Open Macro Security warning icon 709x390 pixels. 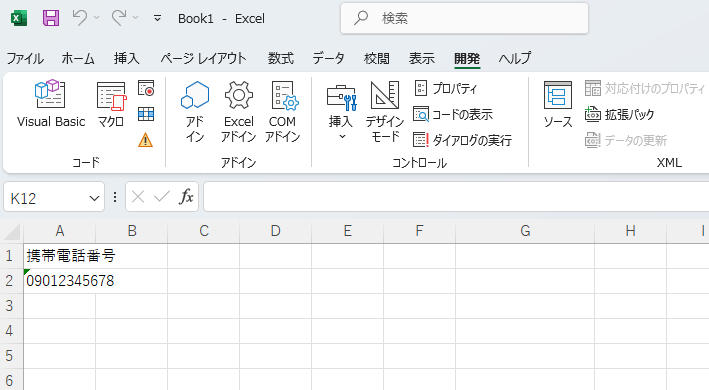tap(146, 140)
